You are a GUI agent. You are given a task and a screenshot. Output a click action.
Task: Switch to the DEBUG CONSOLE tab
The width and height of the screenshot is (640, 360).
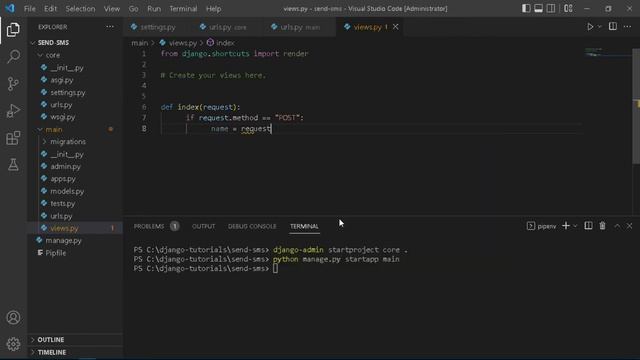[x=252, y=226]
